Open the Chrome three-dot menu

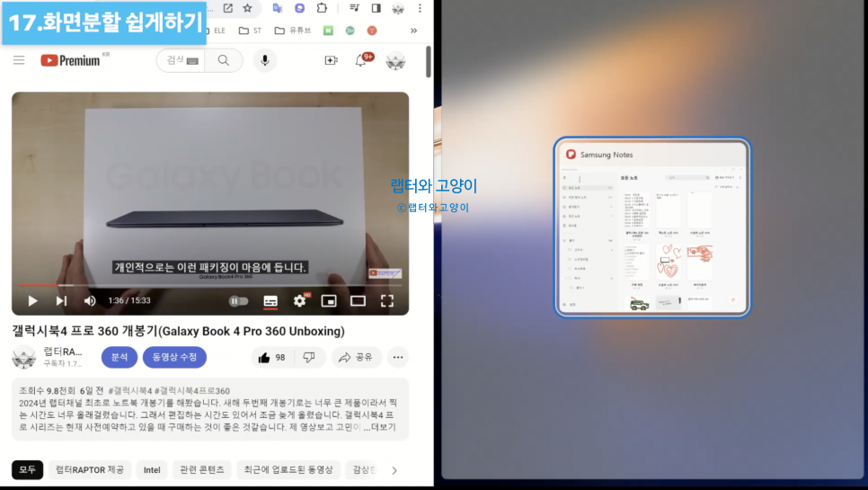[420, 8]
